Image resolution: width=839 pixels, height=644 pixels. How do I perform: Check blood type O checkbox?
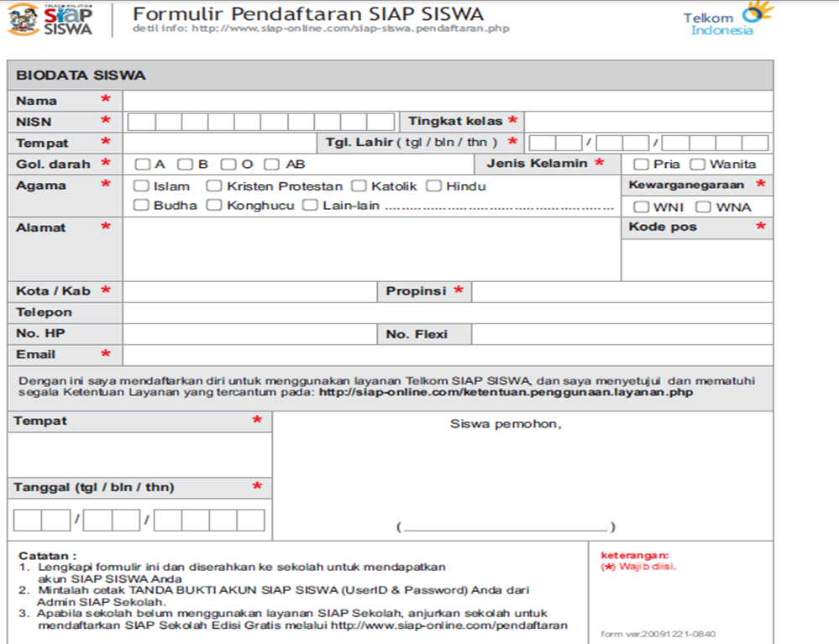coord(228,165)
